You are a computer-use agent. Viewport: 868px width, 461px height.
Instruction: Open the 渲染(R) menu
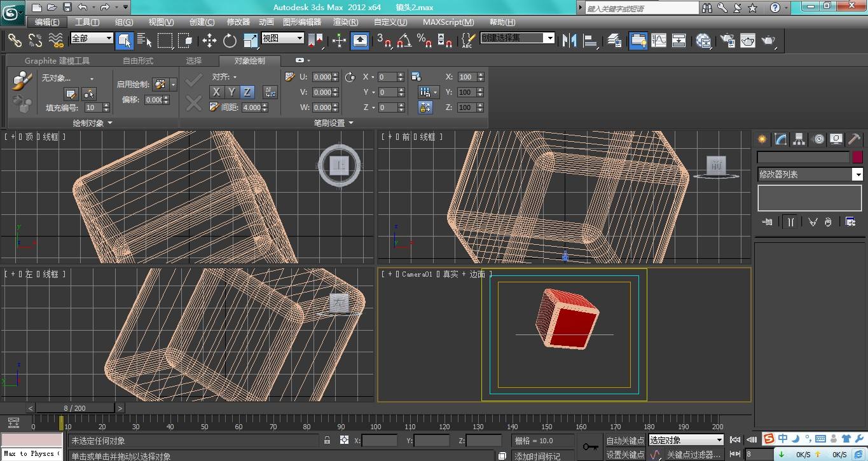(345, 22)
